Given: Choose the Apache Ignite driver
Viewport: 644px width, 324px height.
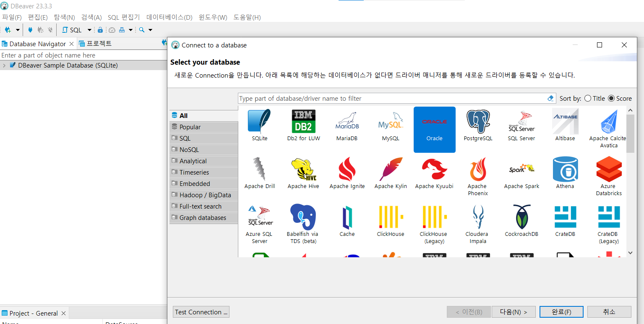Looking at the screenshot, I should pyautogui.click(x=347, y=173).
